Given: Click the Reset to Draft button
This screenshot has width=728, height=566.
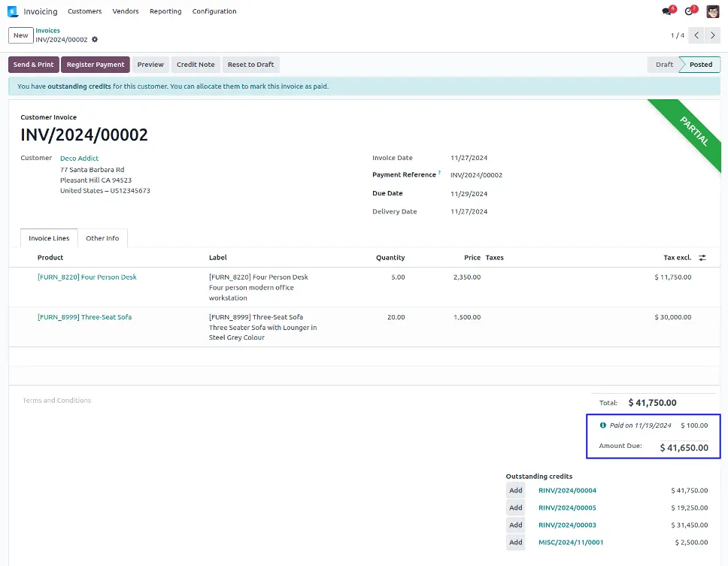Looking at the screenshot, I should [x=250, y=65].
